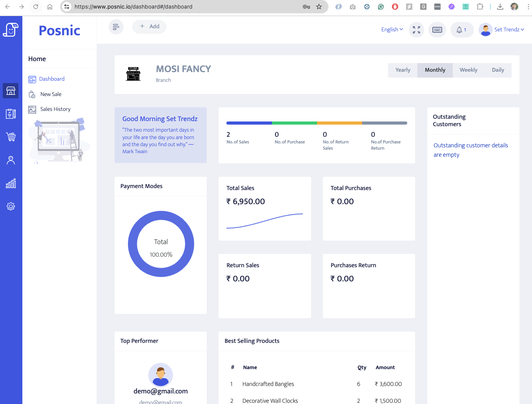This screenshot has width=532, height=404.
Task: Open the settings gear icon
Action: point(11,206)
